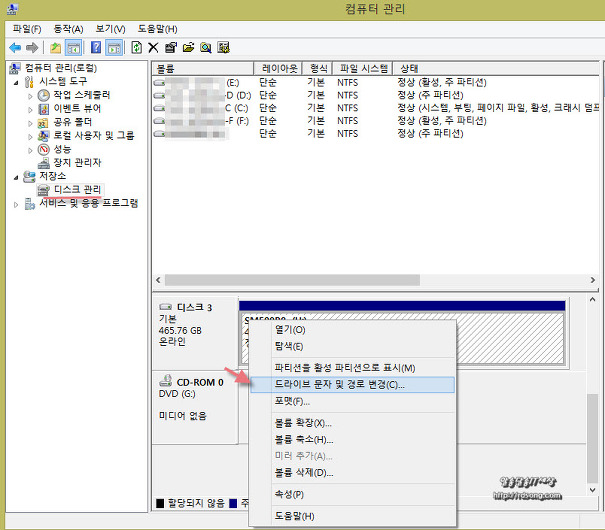This screenshot has width=605, height=530.
Task: Click the black X delete toolbar icon
Action: (153, 47)
